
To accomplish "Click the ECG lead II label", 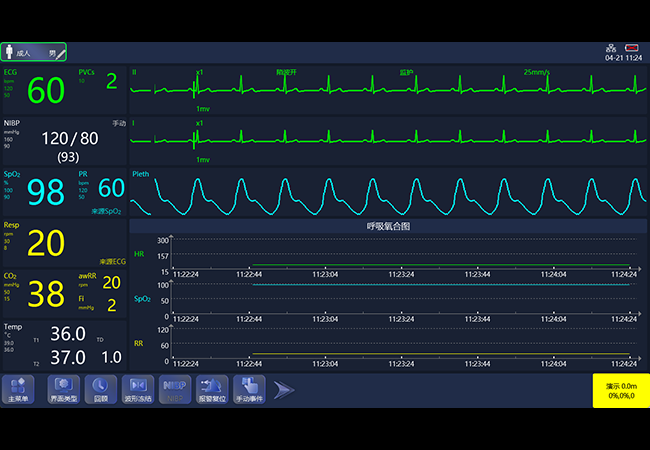I will tap(135, 72).
